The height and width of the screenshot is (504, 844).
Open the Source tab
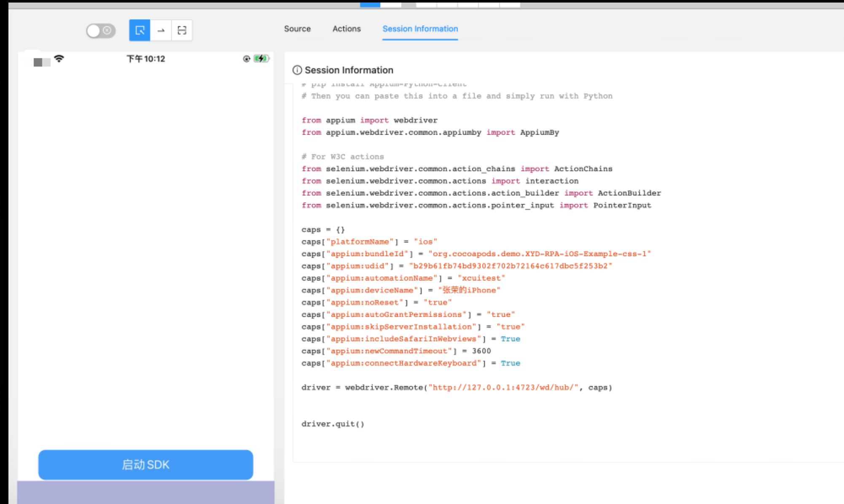coord(297,29)
